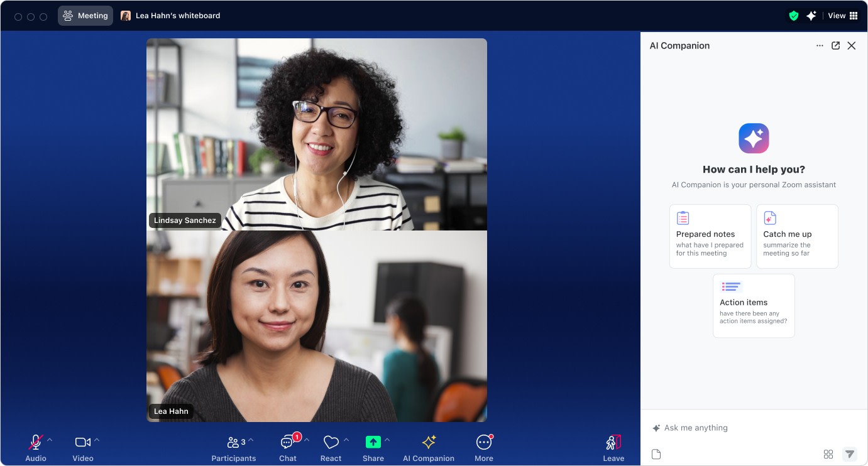868x466 pixels.
Task: Click the green security shield icon
Action: tap(793, 15)
